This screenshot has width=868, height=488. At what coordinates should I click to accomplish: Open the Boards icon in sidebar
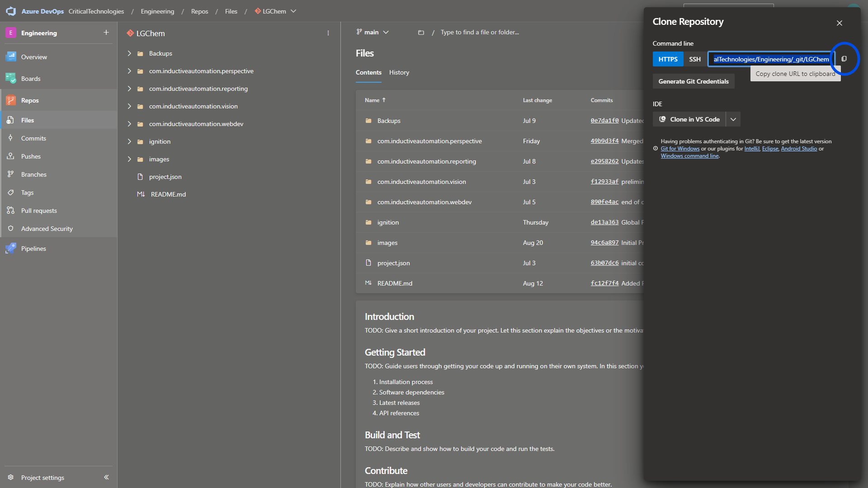pyautogui.click(x=11, y=79)
